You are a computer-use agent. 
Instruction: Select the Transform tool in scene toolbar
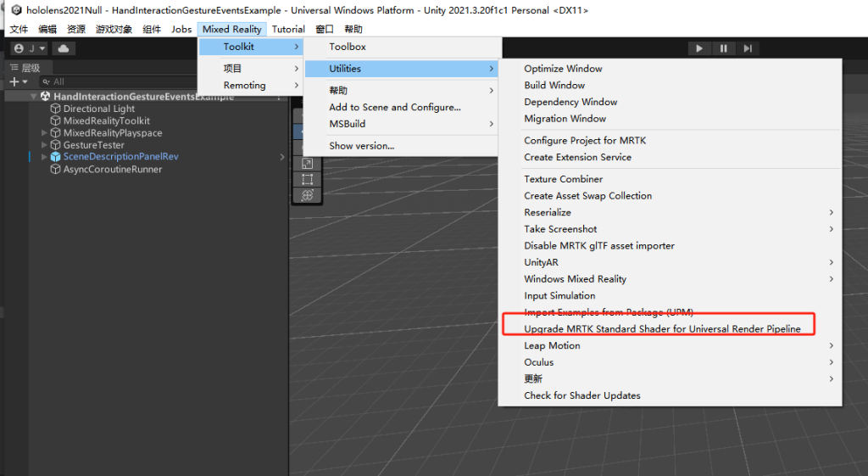(x=307, y=195)
